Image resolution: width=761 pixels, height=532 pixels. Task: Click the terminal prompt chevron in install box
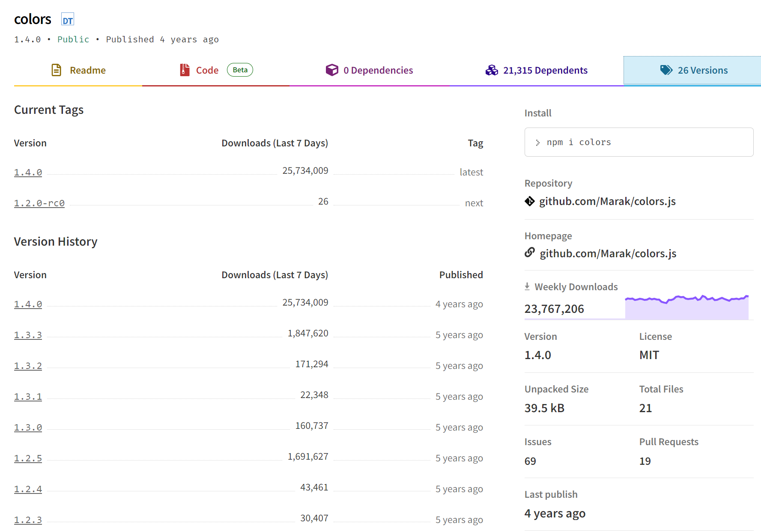tap(537, 142)
